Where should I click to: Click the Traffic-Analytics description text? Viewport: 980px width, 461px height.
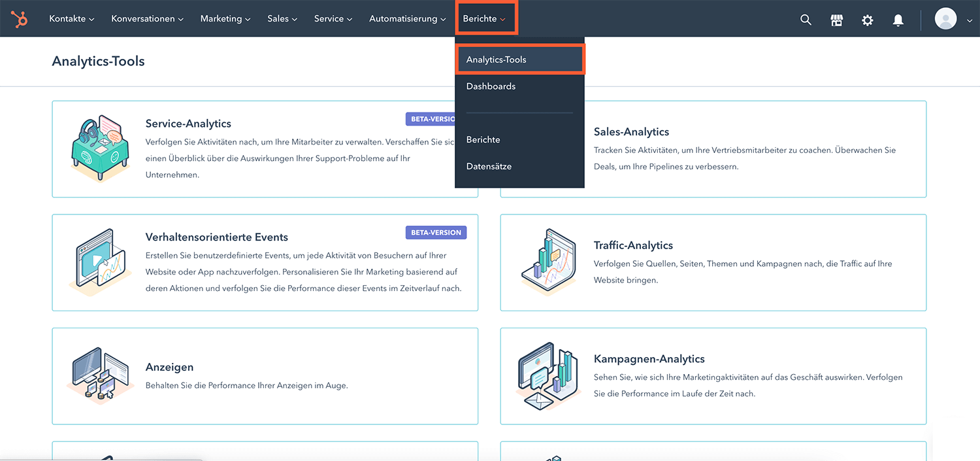coord(743,272)
